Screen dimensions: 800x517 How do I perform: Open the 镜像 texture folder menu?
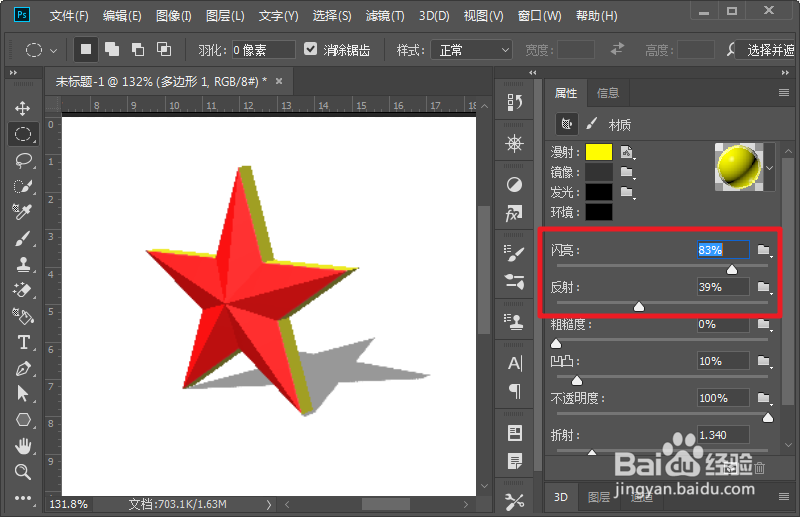click(x=627, y=172)
